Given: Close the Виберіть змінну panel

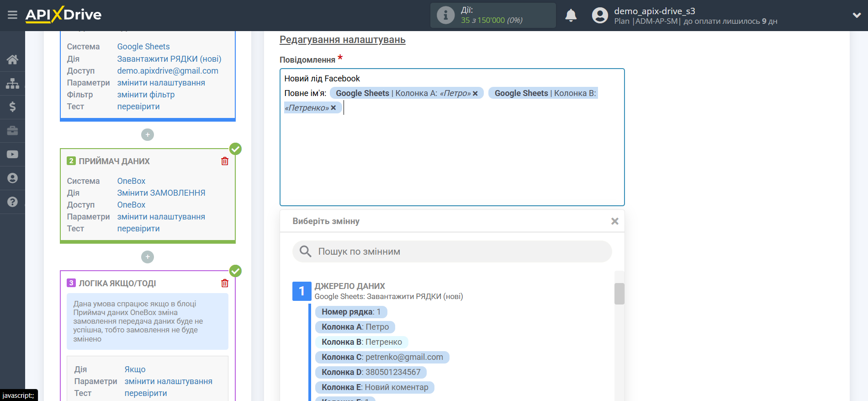Looking at the screenshot, I should pos(615,221).
